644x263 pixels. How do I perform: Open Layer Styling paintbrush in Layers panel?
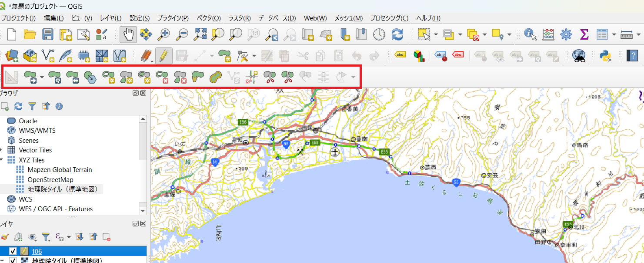click(5, 237)
